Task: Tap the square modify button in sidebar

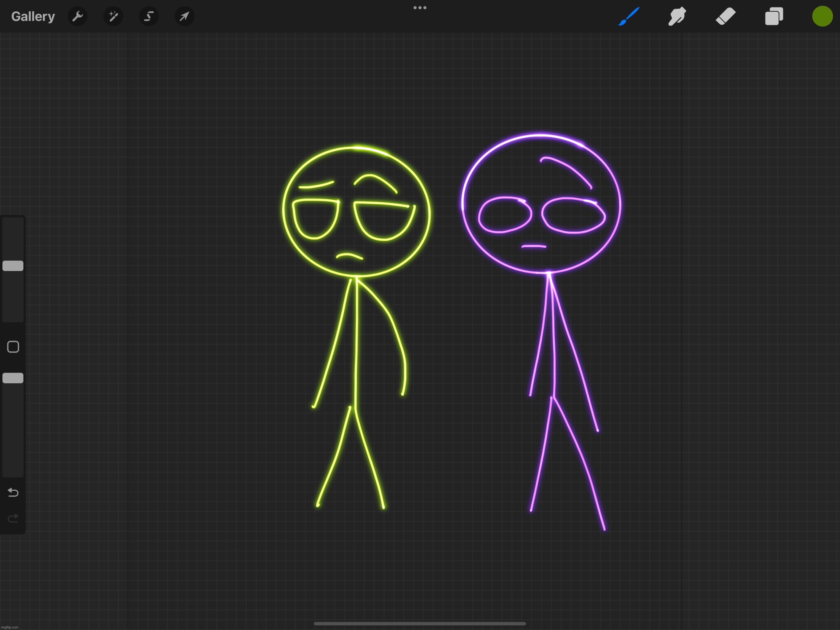Action: 13,347
